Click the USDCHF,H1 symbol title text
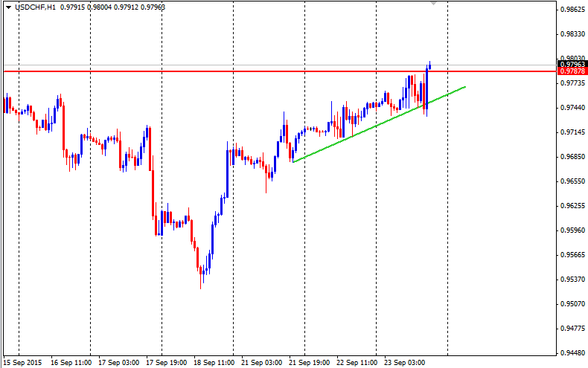Viewport: 588px width, 368px height. 35,7
